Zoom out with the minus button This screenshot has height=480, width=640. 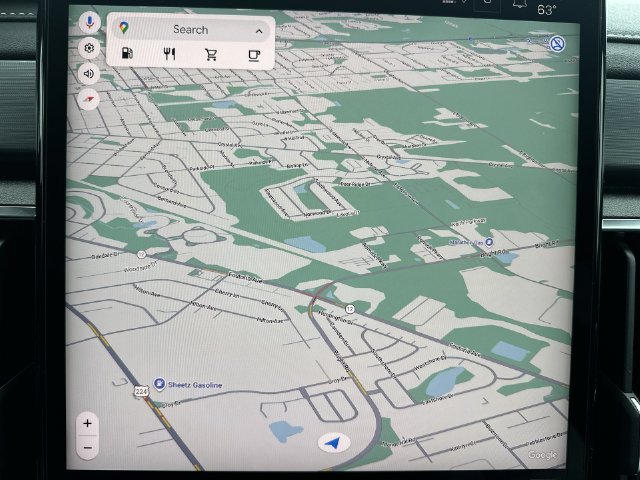(x=87, y=448)
